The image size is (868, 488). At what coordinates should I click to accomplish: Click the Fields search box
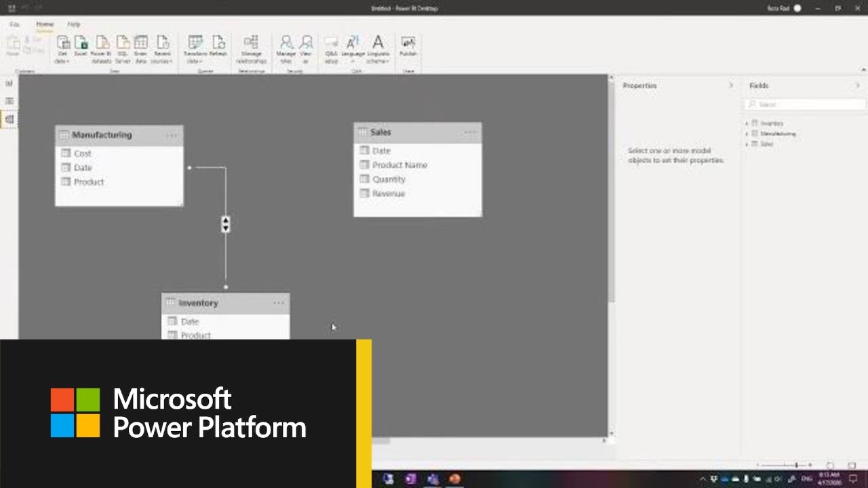click(804, 104)
